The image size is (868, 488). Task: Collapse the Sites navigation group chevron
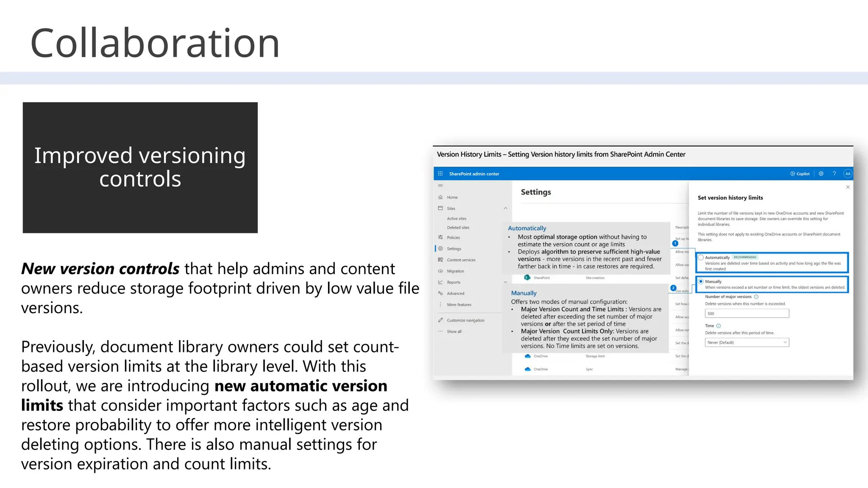click(505, 208)
